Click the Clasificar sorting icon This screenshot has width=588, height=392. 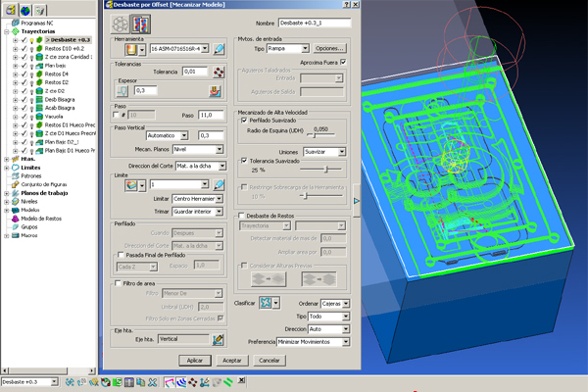[x=266, y=305]
